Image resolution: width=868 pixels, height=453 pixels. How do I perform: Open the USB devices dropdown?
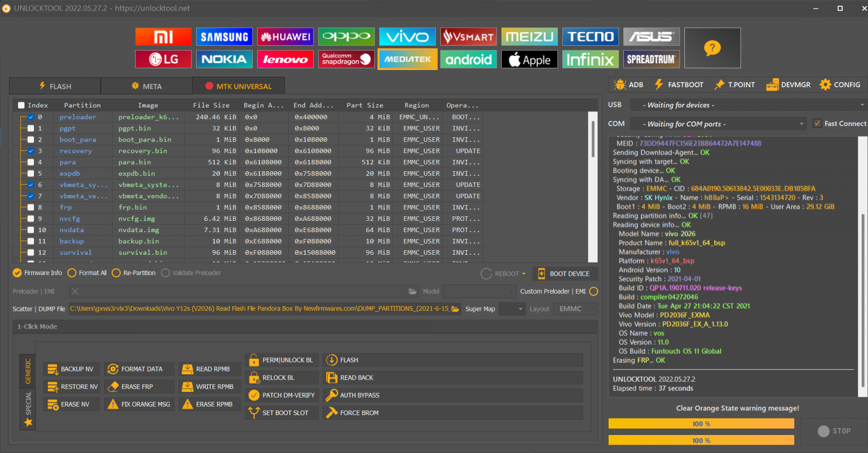coord(748,105)
